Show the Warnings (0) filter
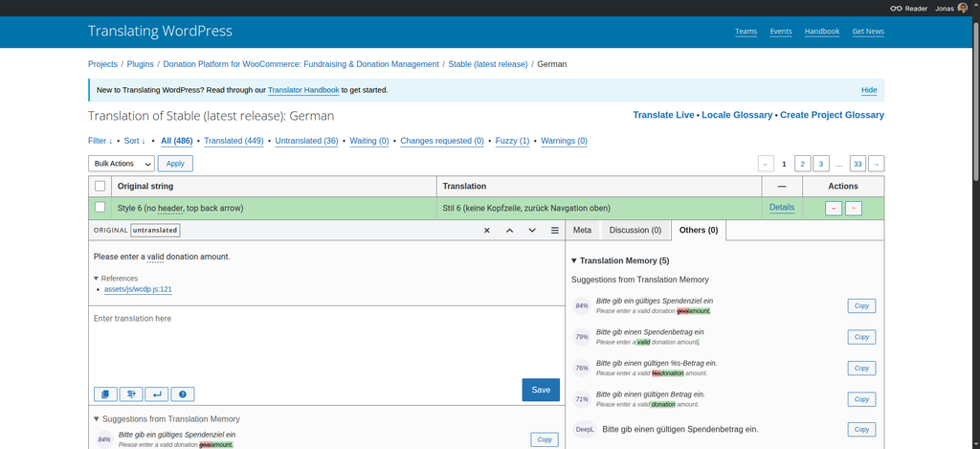The width and height of the screenshot is (980, 449). pyautogui.click(x=565, y=141)
